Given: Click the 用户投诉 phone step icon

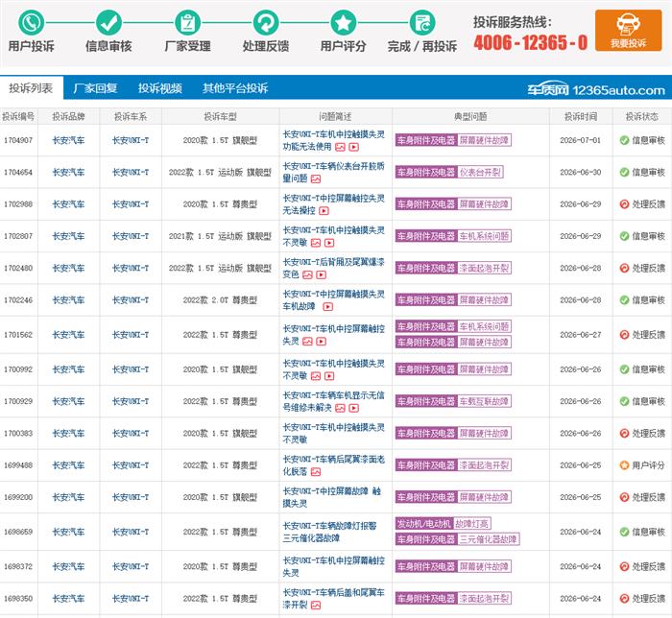Looking at the screenshot, I should click(31, 22).
